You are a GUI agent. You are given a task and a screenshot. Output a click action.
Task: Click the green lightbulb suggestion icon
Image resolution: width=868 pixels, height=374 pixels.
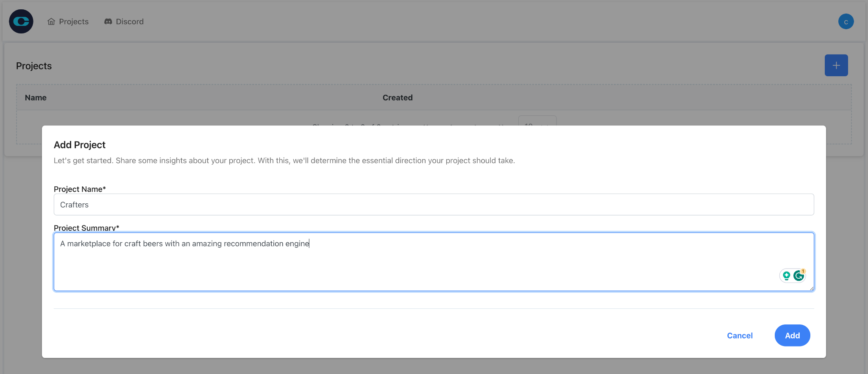coord(787,276)
